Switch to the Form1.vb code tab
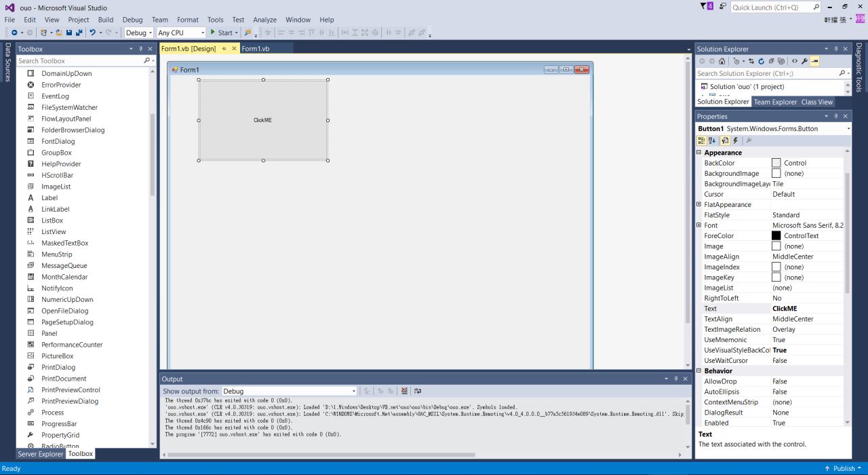 tap(256, 49)
